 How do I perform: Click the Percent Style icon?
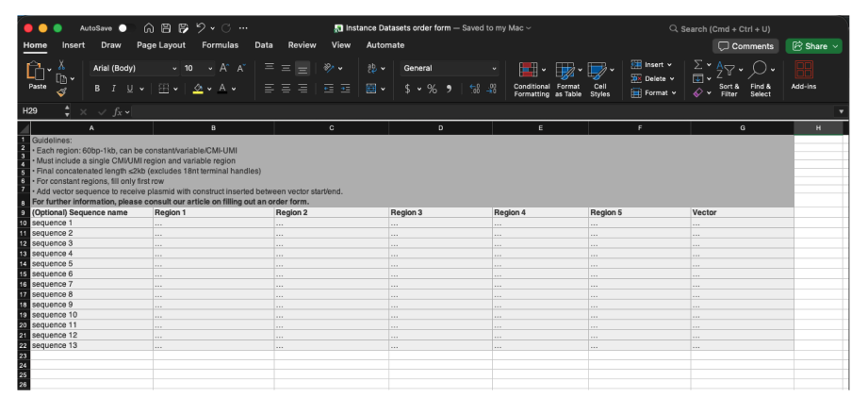coord(432,89)
